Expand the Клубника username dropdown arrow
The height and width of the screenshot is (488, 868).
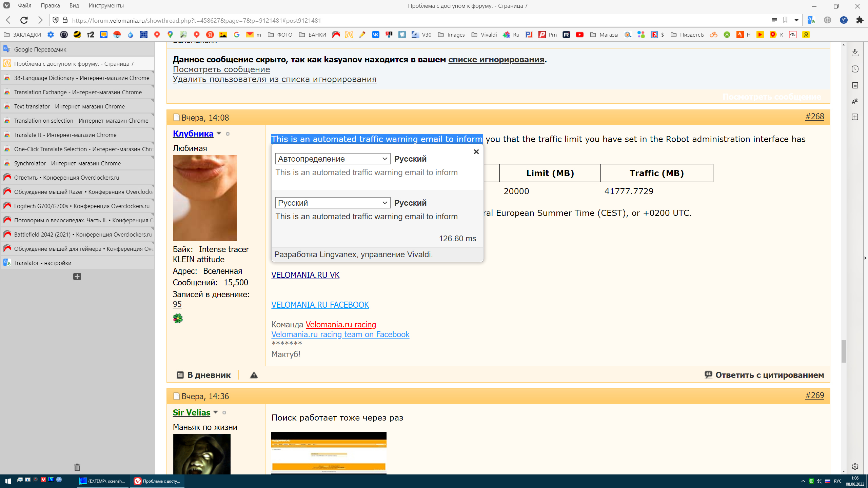(219, 134)
